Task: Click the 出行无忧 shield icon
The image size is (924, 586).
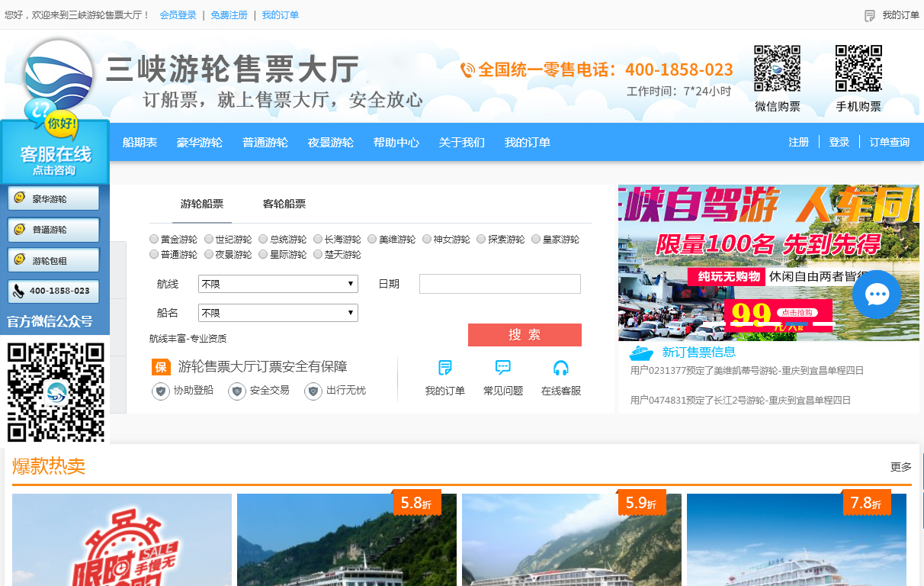Action: point(313,389)
